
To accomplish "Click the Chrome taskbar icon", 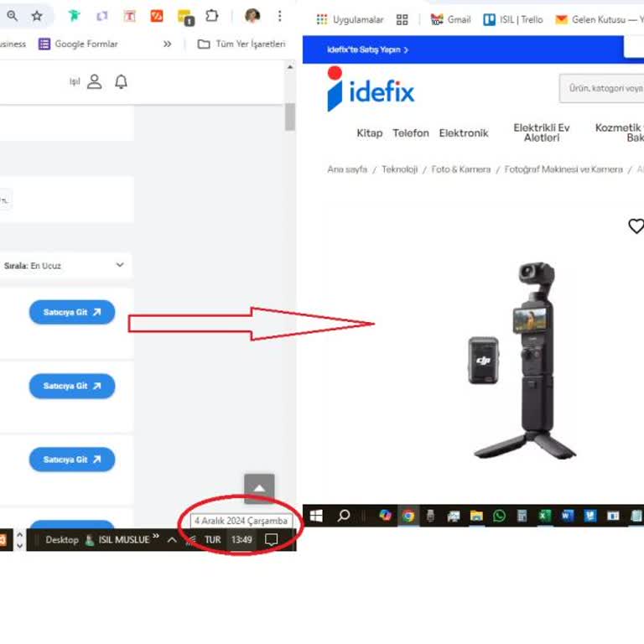I will (x=408, y=516).
